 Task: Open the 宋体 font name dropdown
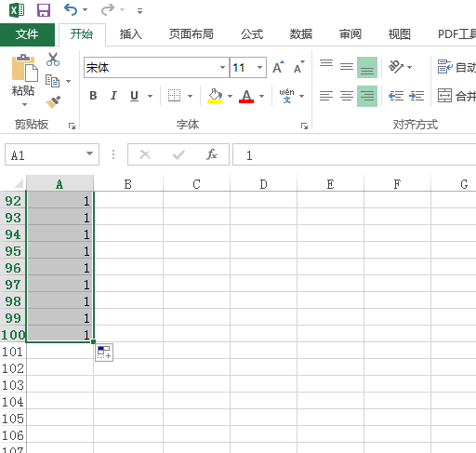click(222, 67)
